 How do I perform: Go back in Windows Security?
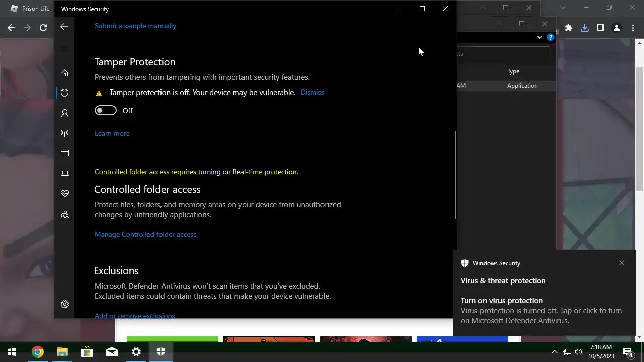pos(64,27)
